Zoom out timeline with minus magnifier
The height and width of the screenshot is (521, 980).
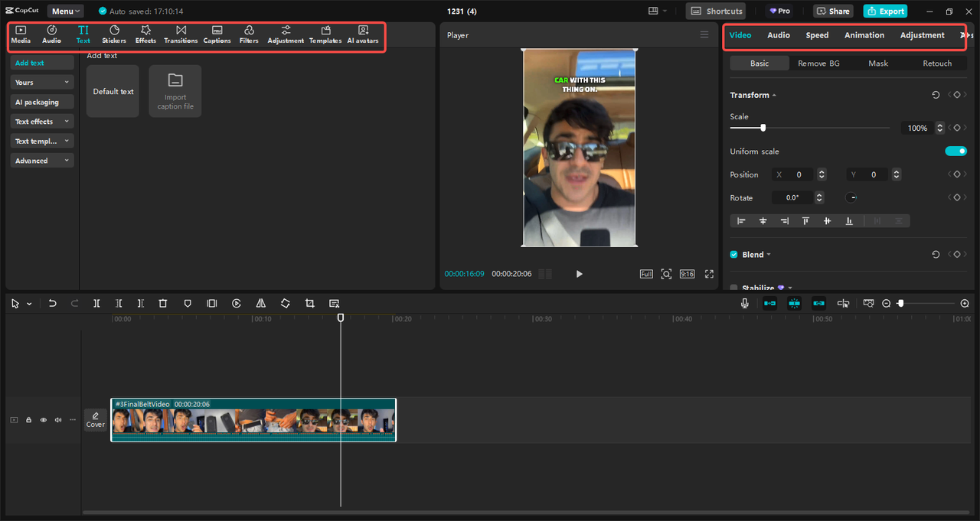(x=887, y=304)
